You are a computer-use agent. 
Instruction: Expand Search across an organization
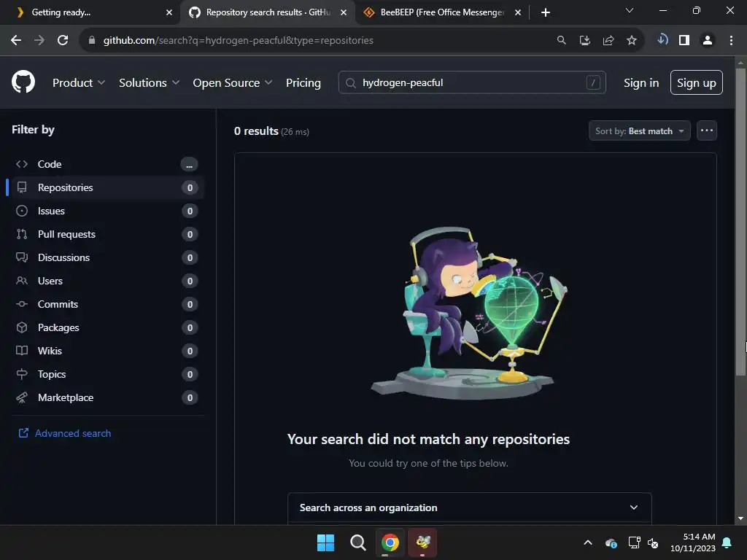coord(469,507)
